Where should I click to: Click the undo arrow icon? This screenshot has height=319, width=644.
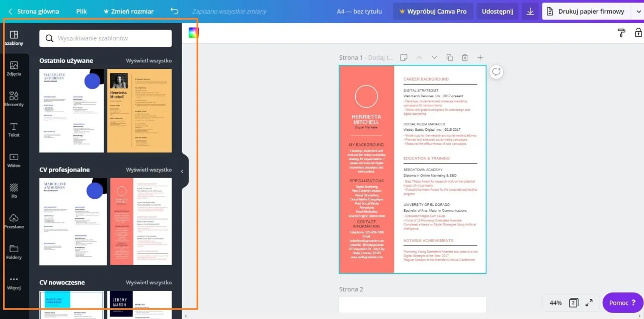(x=175, y=11)
